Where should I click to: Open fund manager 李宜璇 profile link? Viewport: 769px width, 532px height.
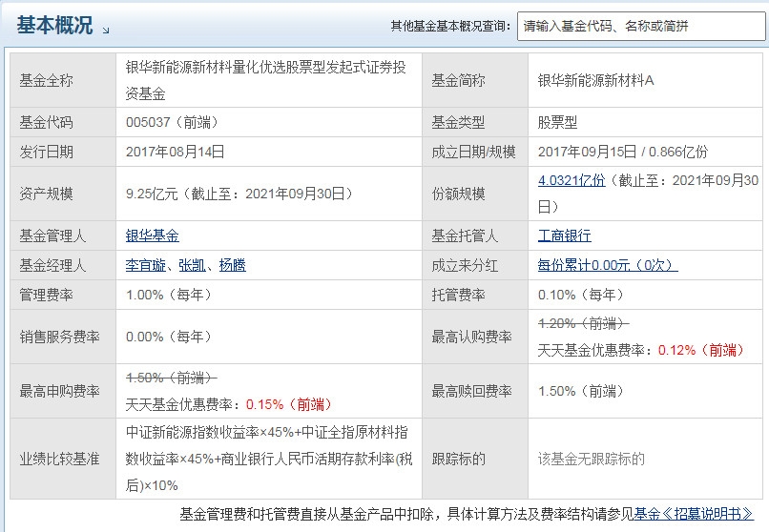coord(146,265)
